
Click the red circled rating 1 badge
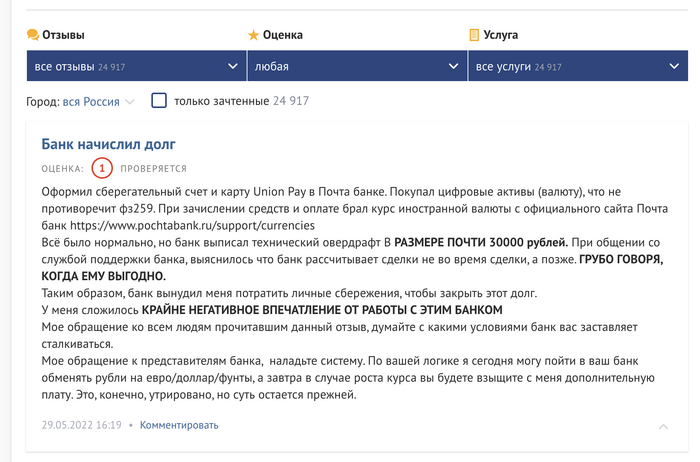101,168
